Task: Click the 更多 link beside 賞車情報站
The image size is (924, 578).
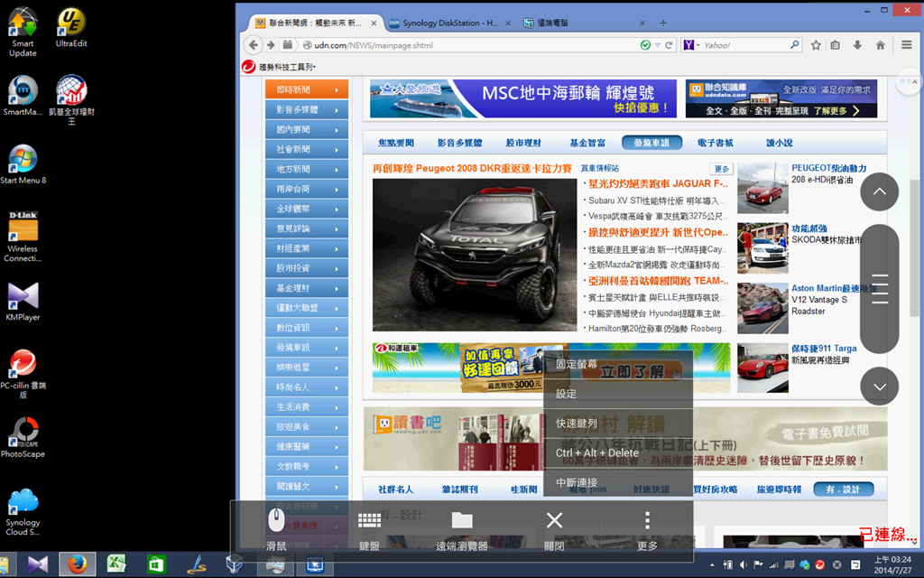Action: pos(722,169)
